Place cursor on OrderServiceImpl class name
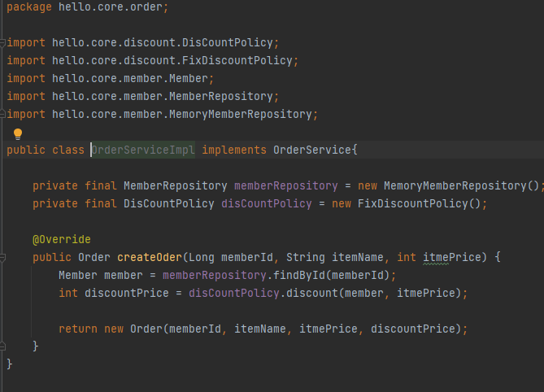Image resolution: width=544 pixels, height=392 pixels. pyautogui.click(x=143, y=150)
